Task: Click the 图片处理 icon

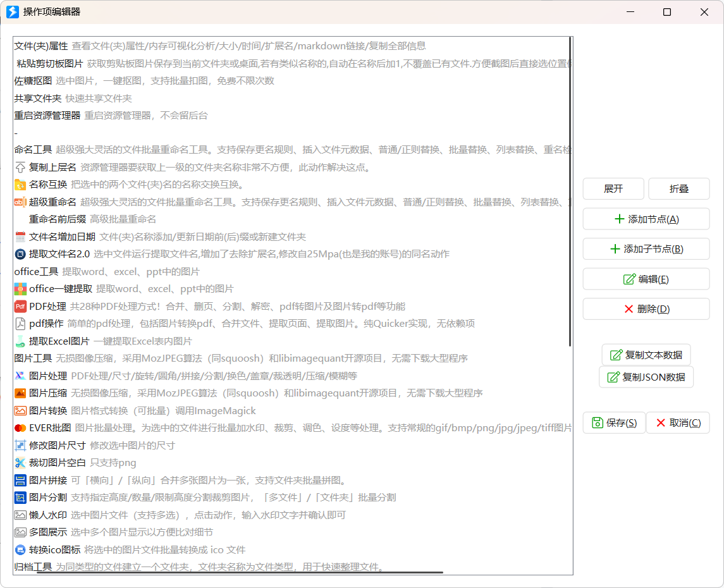Action: 20,376
